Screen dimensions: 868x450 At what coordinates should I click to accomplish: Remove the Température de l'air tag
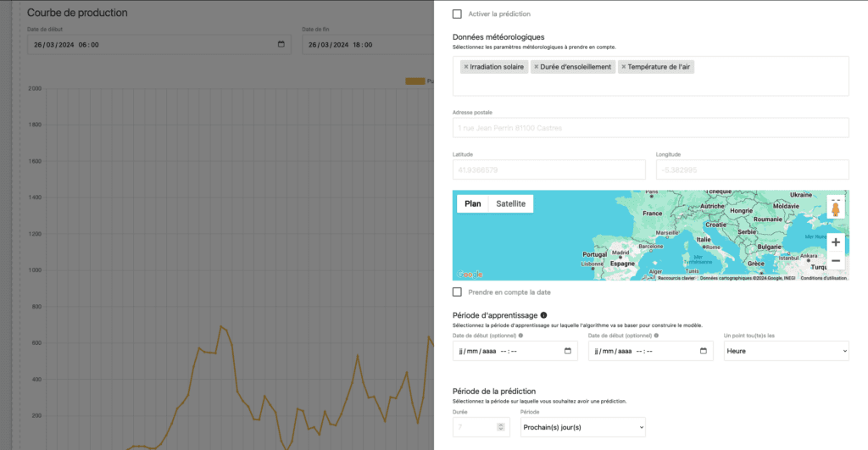[624, 67]
